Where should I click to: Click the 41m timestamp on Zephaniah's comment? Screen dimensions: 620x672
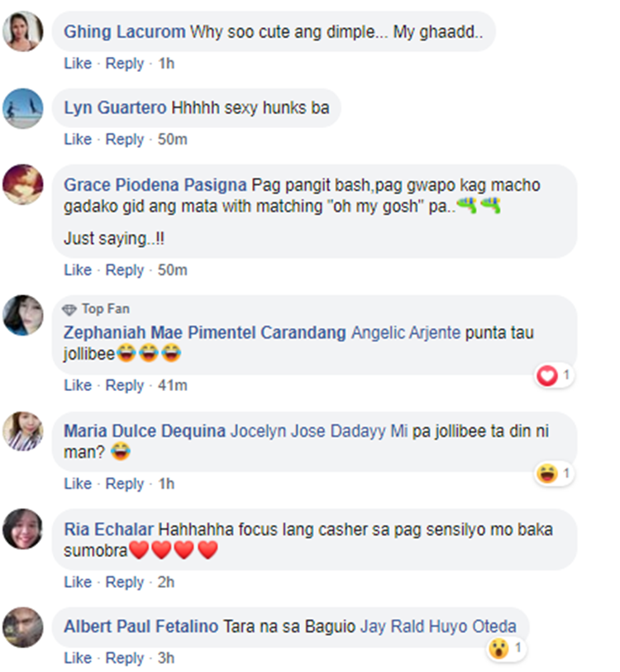[x=173, y=385]
